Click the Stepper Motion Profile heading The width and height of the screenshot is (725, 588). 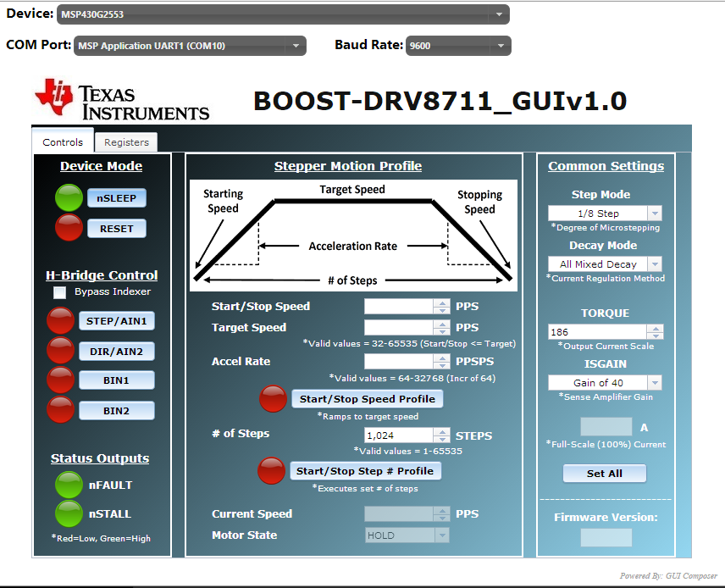pos(348,166)
